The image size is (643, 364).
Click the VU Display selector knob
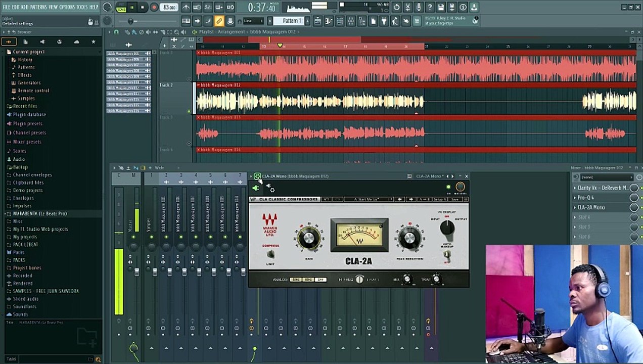coord(447,228)
